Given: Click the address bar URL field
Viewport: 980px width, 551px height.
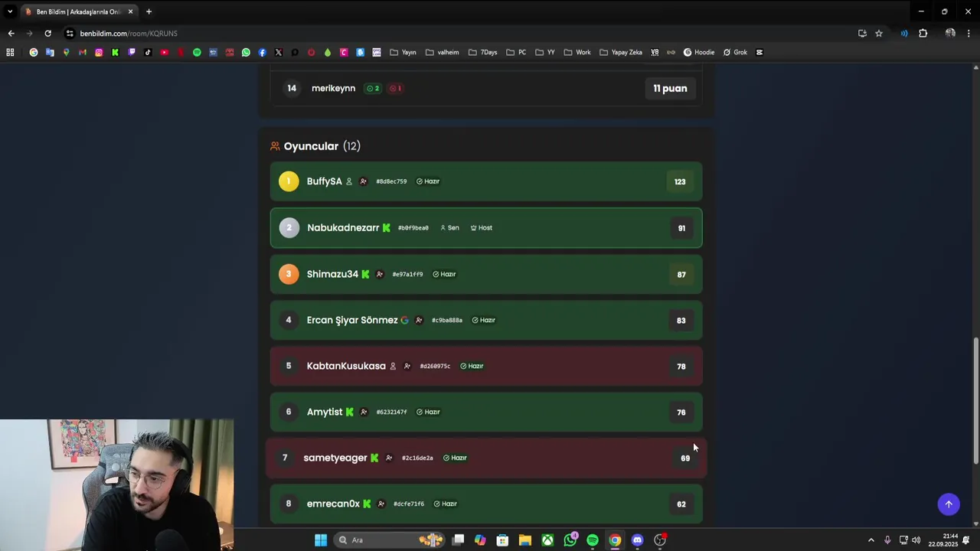Looking at the screenshot, I should pyautogui.click(x=459, y=33).
